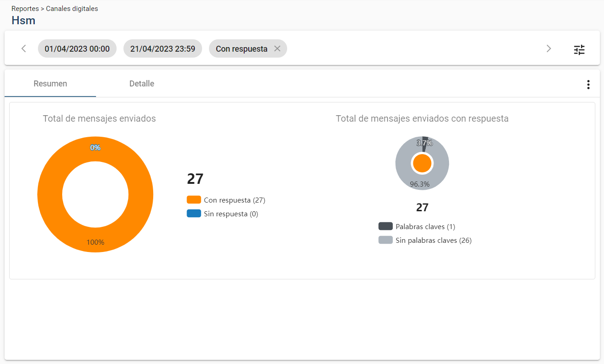This screenshot has width=604, height=364.
Task: Toggle grey Sin palabras claves legend swatch
Action: pyautogui.click(x=385, y=240)
